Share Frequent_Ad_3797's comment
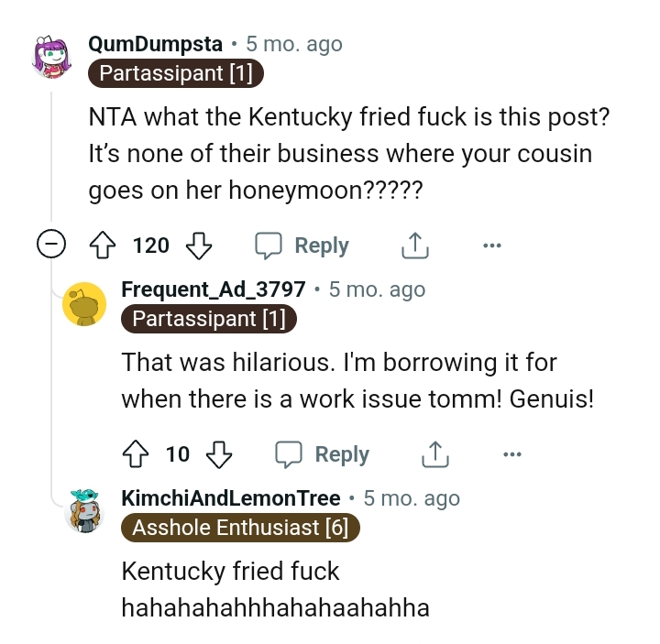 [434, 454]
